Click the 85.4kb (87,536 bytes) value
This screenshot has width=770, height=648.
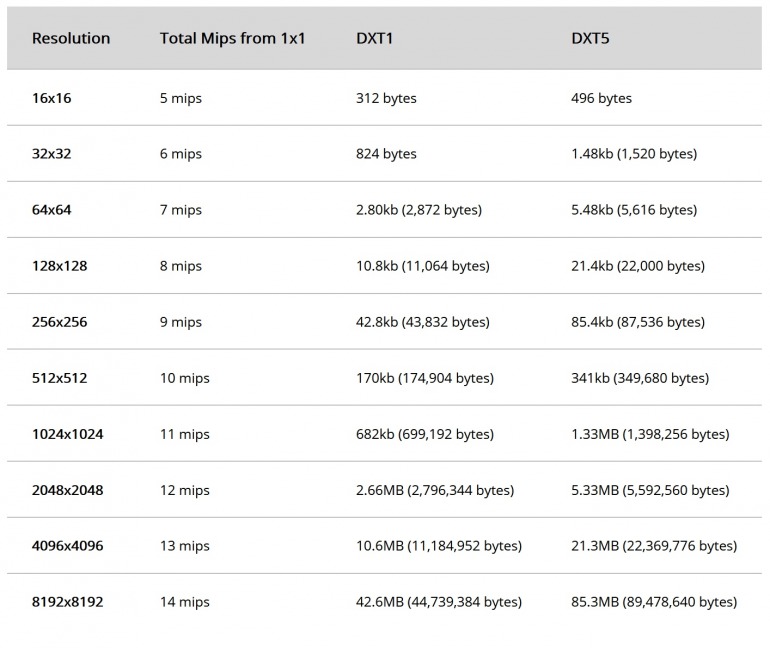tap(638, 322)
